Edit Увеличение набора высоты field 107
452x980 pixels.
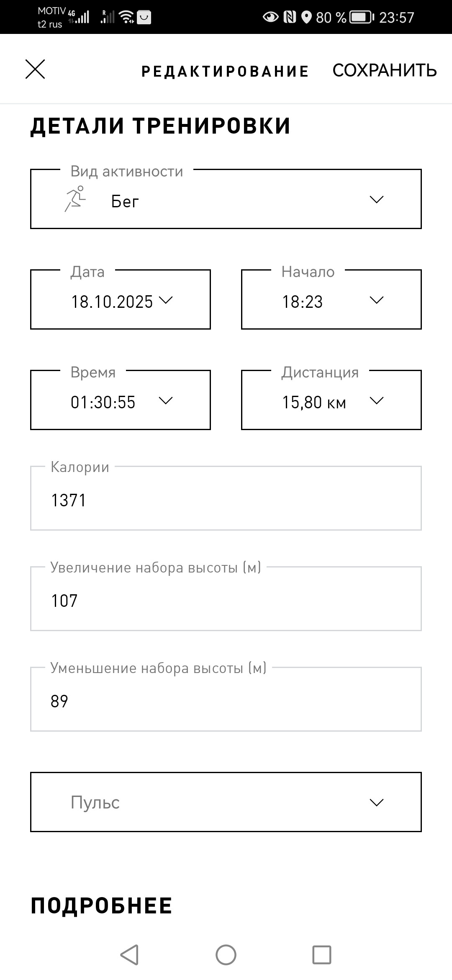click(226, 599)
